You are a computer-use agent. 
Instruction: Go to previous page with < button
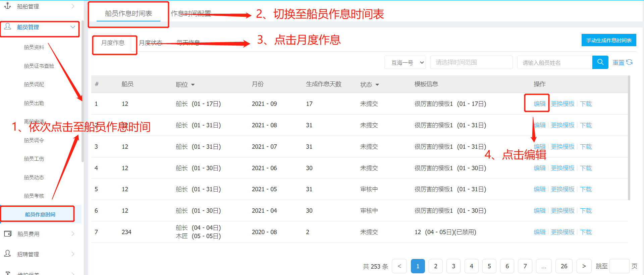click(x=399, y=266)
